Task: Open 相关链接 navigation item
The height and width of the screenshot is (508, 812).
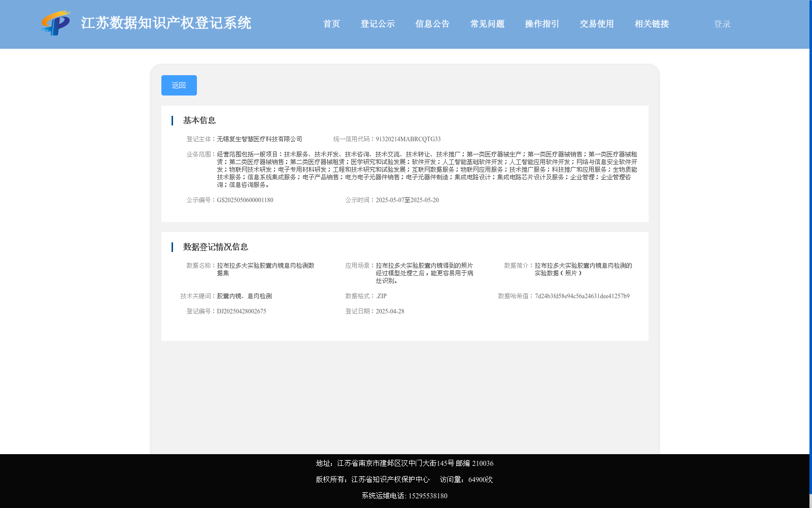Action: pyautogui.click(x=652, y=24)
